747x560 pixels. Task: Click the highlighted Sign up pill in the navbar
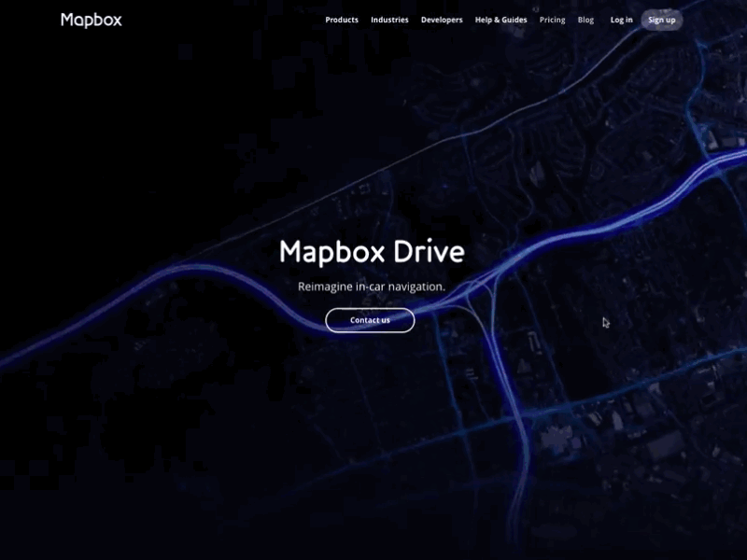coord(661,19)
